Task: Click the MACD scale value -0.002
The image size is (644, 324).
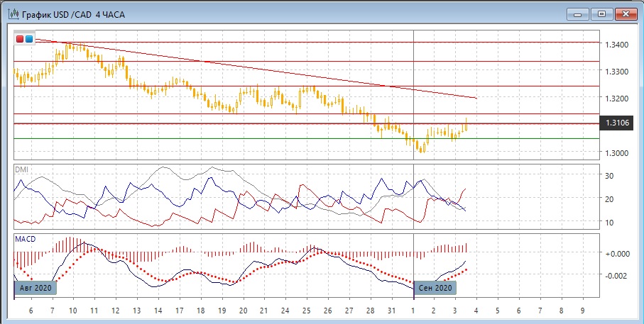Action: coord(615,275)
